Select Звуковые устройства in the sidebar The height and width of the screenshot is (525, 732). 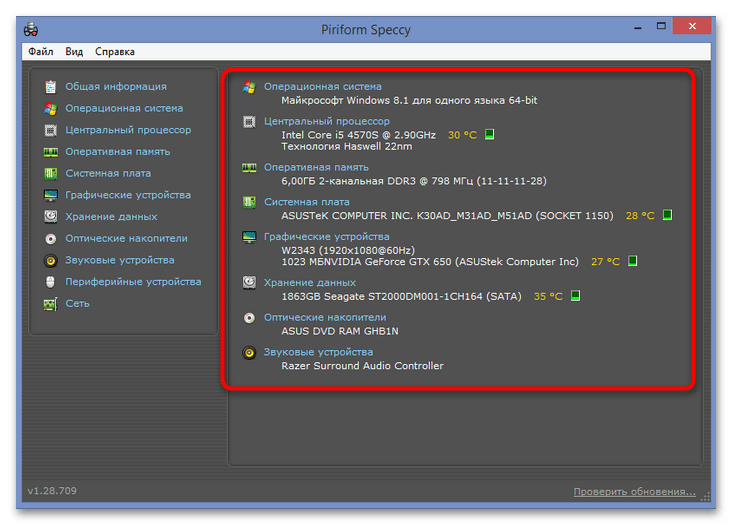(120, 260)
